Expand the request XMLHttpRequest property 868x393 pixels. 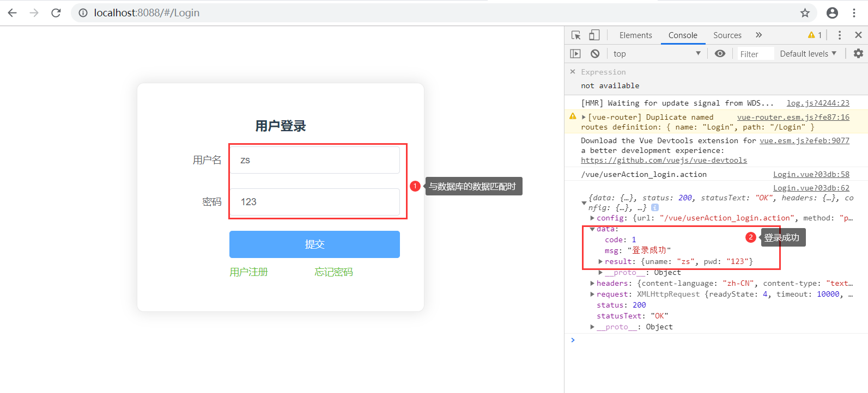point(592,294)
